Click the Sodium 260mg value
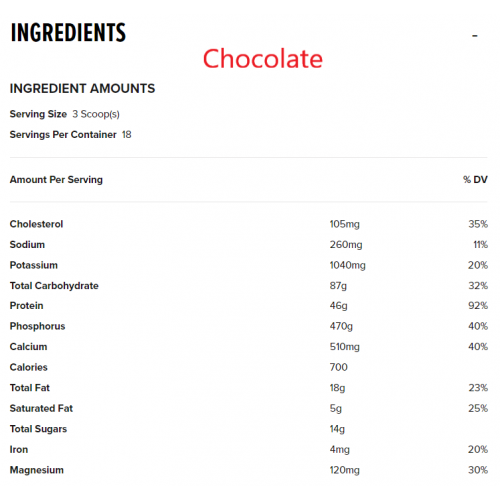This screenshot has height=500, width=500. coord(346,245)
